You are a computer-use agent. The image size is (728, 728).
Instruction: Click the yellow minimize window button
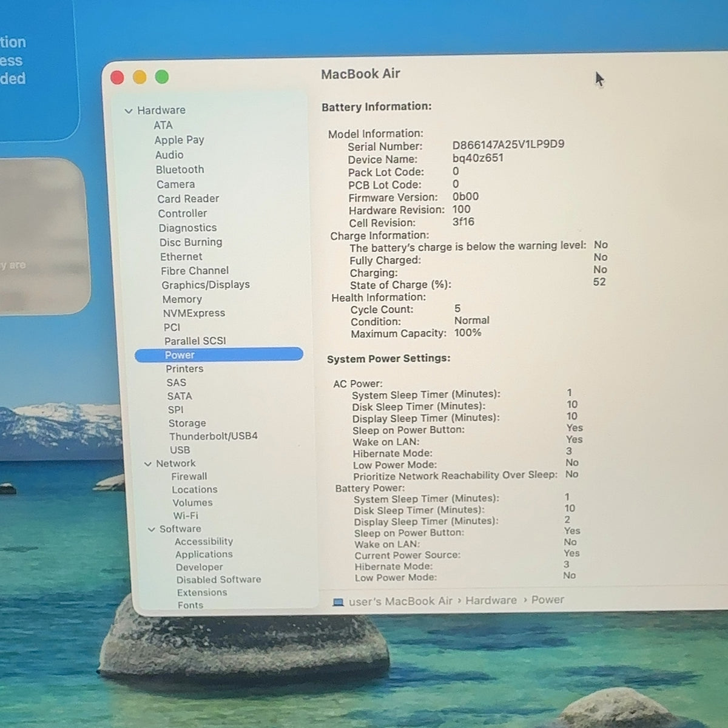pos(140,77)
